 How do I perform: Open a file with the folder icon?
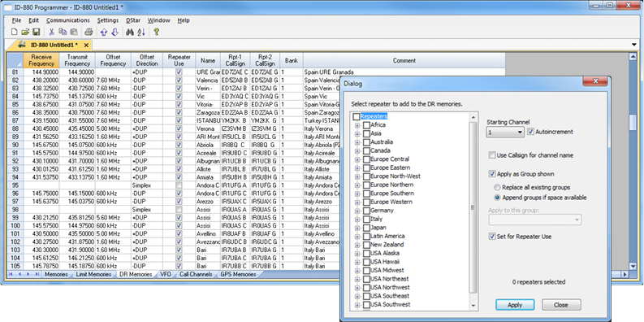click(x=25, y=32)
